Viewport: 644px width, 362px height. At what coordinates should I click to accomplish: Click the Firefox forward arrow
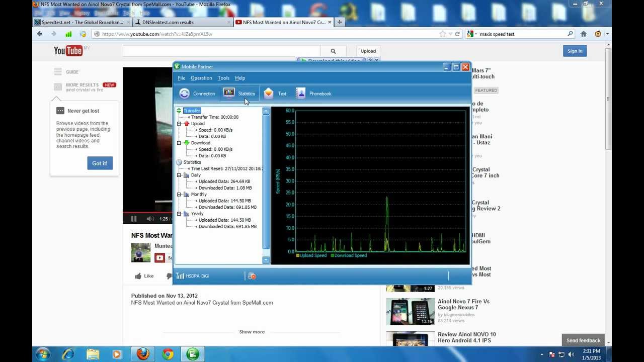click(x=53, y=34)
